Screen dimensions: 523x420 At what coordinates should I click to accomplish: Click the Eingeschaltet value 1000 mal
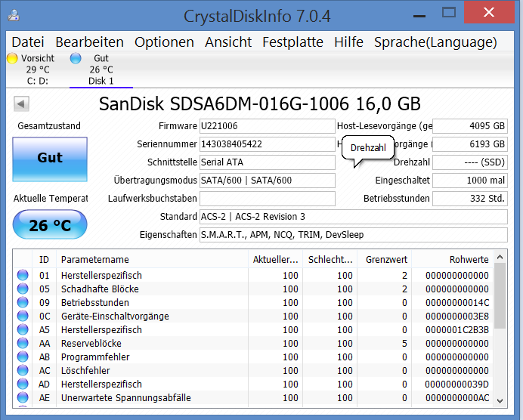click(470, 181)
